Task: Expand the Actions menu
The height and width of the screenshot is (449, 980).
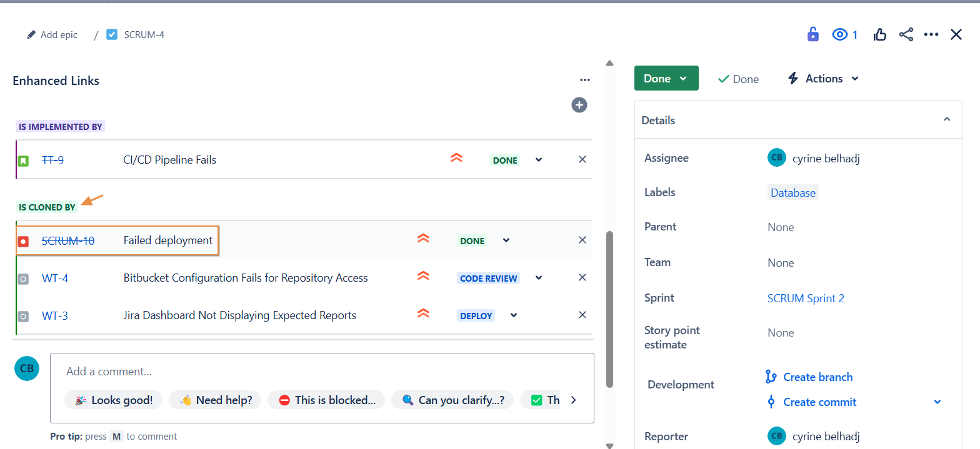Action: point(823,79)
